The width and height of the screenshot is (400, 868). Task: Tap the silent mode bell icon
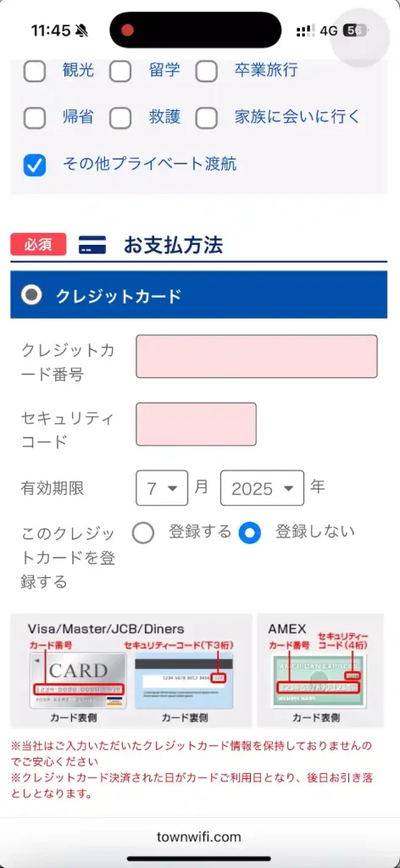tap(82, 30)
